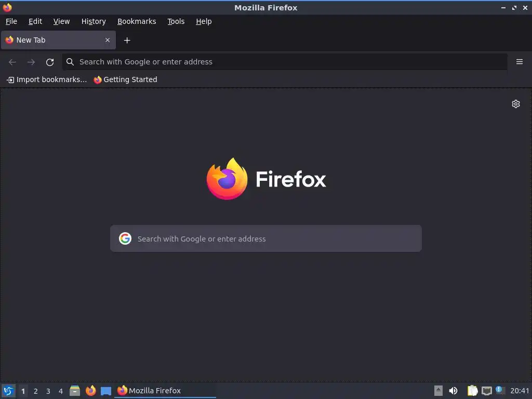Open the Firefox hamburger application menu
Image resolution: width=532 pixels, height=399 pixels.
pyautogui.click(x=520, y=62)
